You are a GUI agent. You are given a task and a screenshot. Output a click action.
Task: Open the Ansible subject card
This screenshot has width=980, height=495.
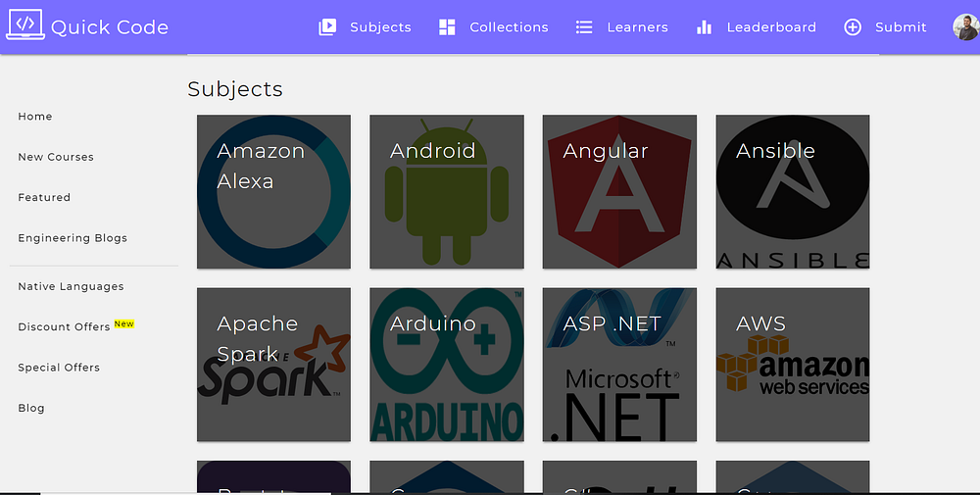(x=793, y=191)
